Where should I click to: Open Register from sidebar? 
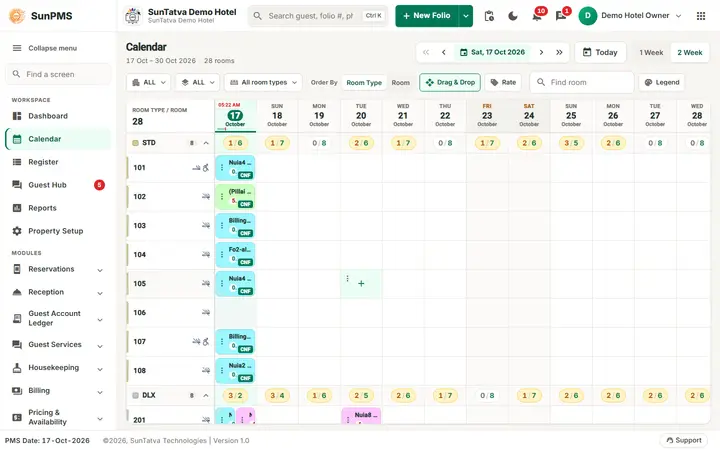tap(57, 162)
